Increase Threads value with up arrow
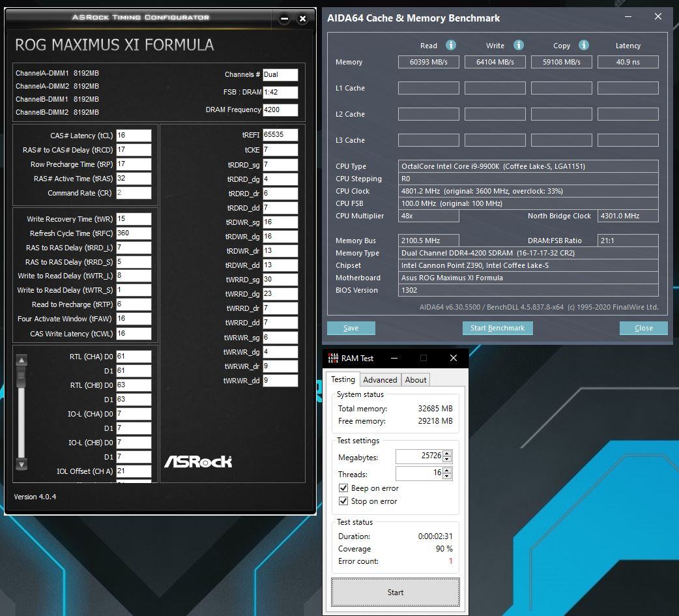The width and height of the screenshot is (679, 616). click(447, 471)
